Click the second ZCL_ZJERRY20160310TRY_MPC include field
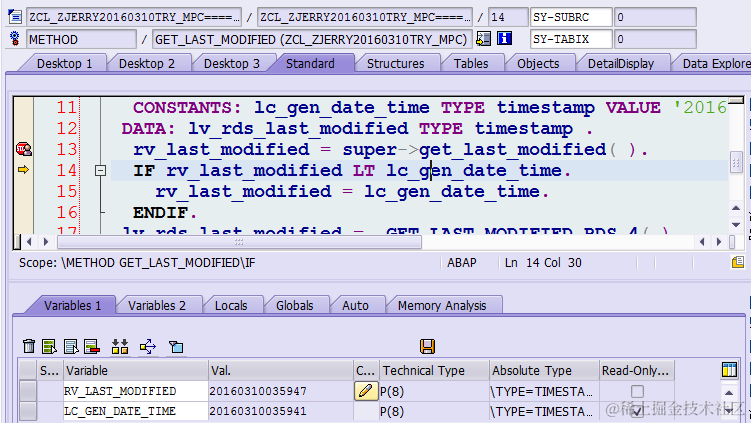751x423 pixels. pyautogui.click(x=365, y=17)
